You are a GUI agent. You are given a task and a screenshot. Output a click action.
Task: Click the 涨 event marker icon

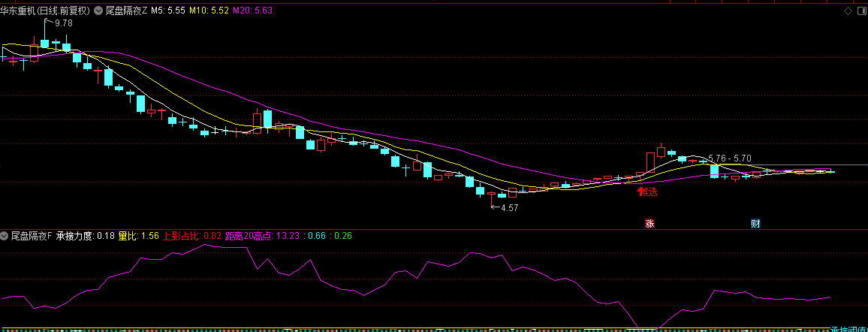coord(650,224)
